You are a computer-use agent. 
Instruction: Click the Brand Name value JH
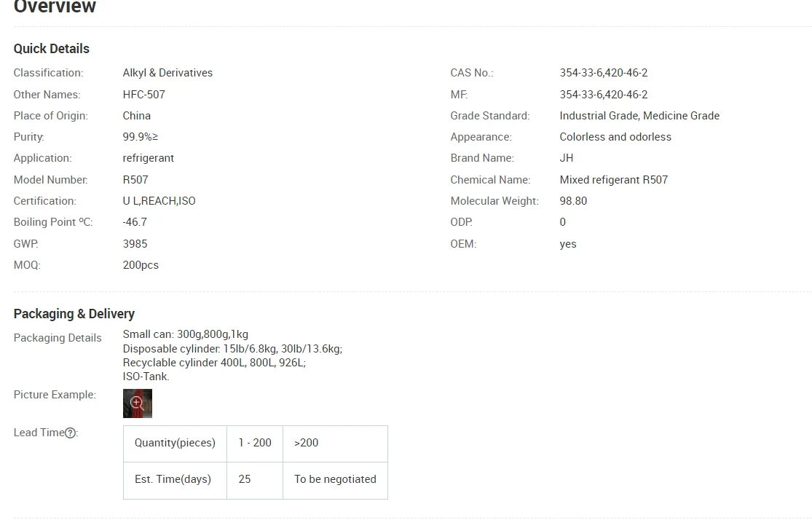point(566,159)
